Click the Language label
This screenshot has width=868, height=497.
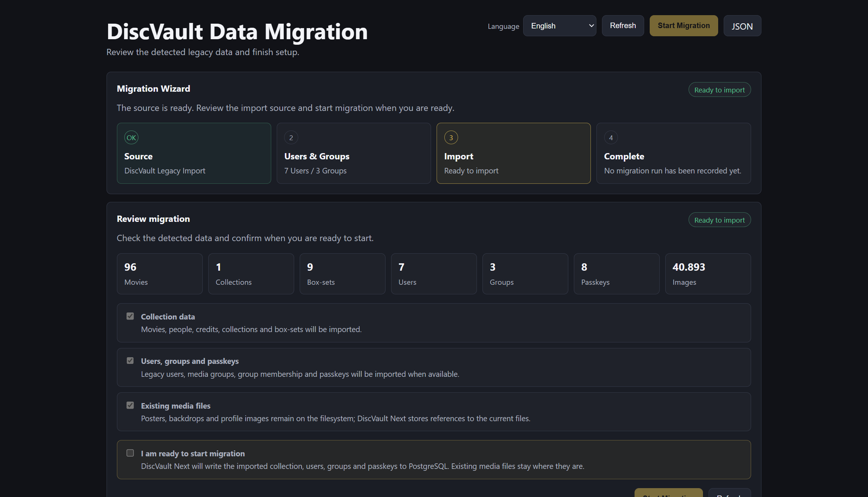(x=503, y=26)
